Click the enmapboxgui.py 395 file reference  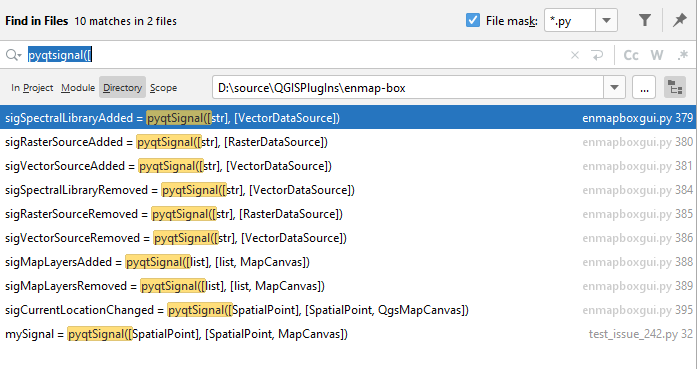pos(637,310)
